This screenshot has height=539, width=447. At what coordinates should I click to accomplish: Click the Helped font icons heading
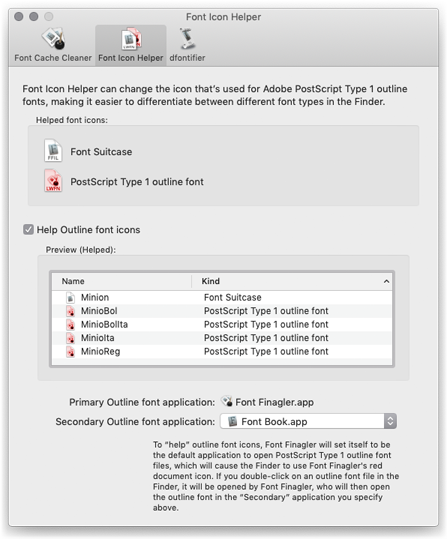pyautogui.click(x=72, y=120)
